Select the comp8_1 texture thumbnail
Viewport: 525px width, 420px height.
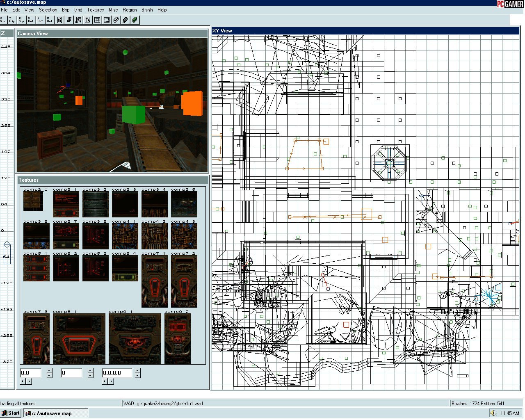point(79,339)
